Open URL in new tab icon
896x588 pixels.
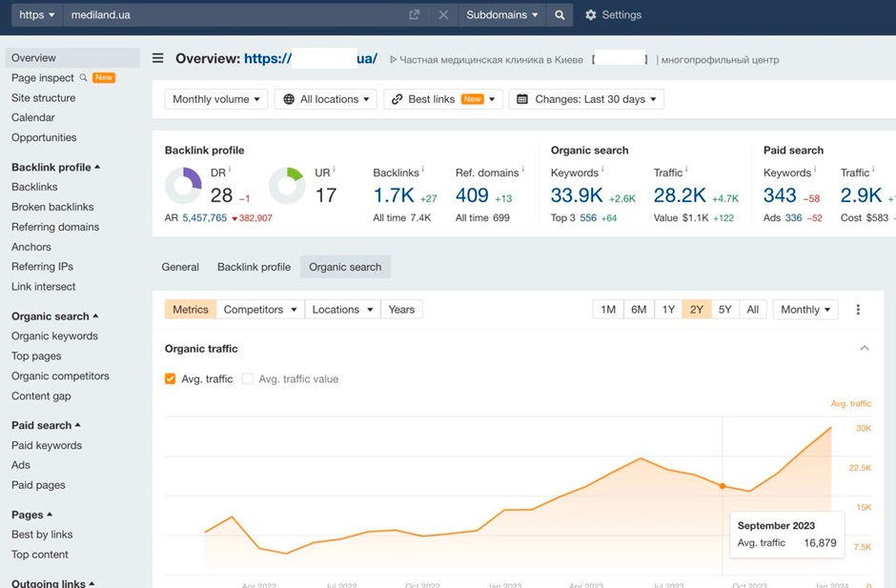(415, 15)
